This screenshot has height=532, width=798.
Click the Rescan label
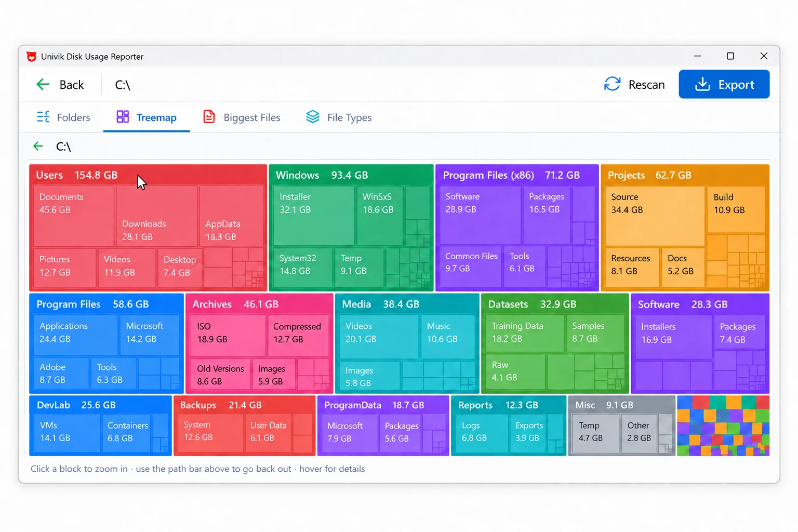point(646,85)
